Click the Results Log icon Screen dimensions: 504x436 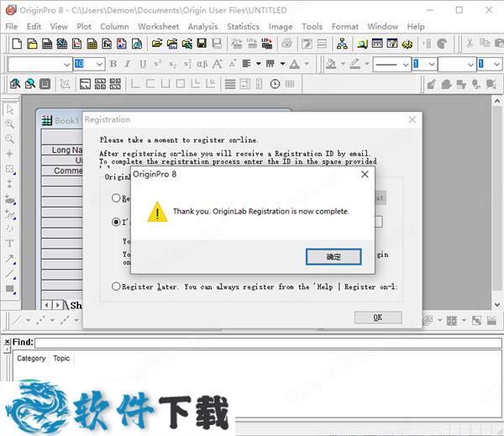(x=377, y=44)
